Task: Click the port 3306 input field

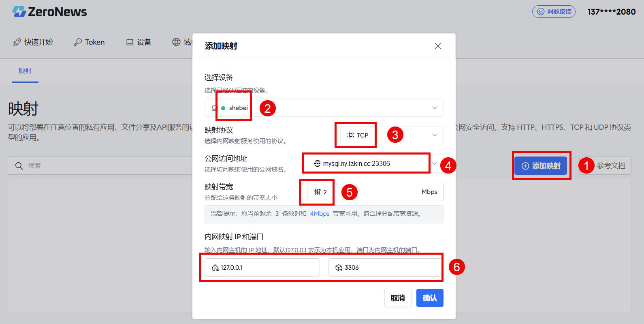Action: coord(385,268)
